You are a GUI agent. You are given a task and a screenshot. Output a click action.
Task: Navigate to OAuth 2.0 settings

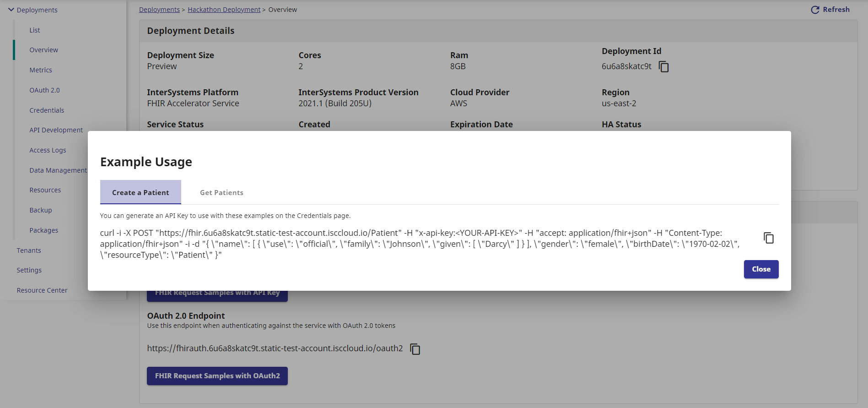click(44, 90)
